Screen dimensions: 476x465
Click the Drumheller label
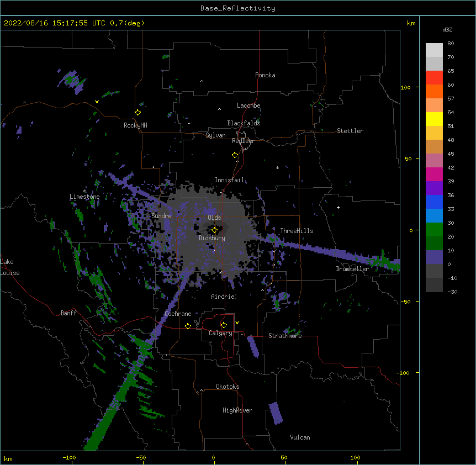pyautogui.click(x=352, y=269)
